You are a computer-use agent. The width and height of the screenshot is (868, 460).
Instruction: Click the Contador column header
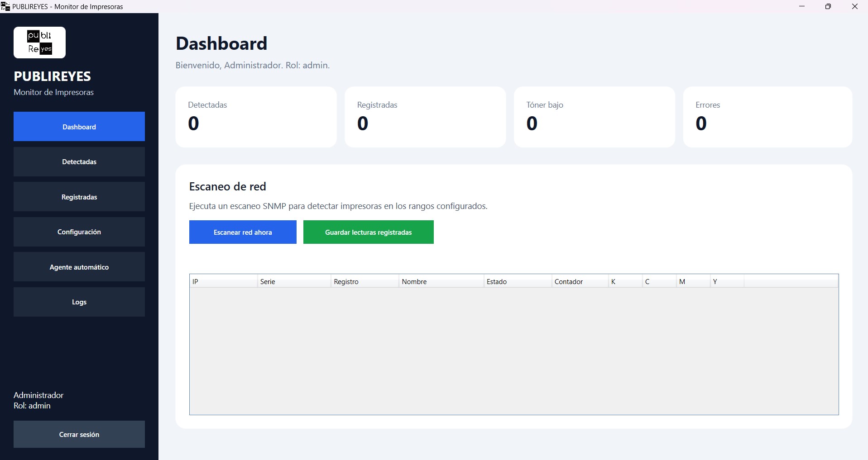click(580, 281)
